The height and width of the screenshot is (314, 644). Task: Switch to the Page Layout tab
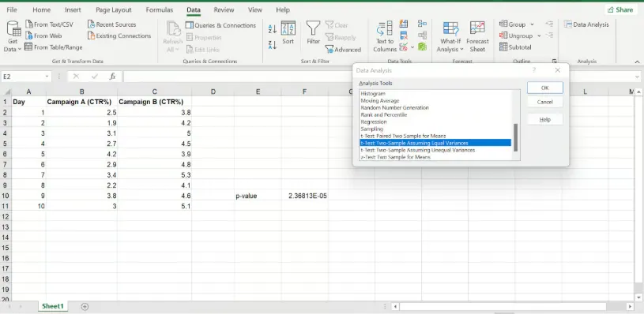coord(113,9)
